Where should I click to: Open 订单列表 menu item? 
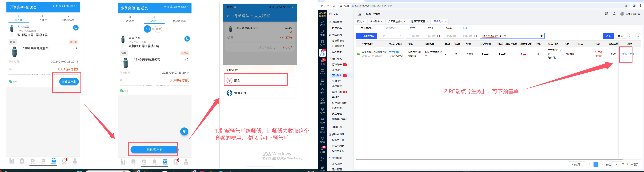[x=337, y=65]
